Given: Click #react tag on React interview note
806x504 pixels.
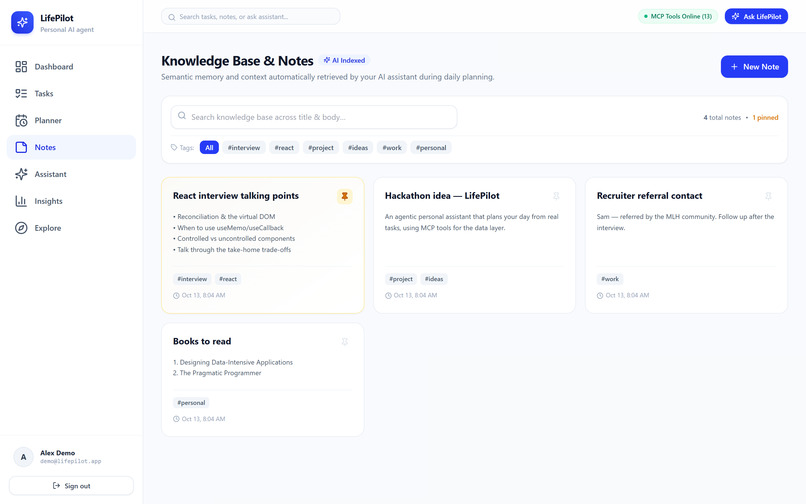Looking at the screenshot, I should point(228,279).
